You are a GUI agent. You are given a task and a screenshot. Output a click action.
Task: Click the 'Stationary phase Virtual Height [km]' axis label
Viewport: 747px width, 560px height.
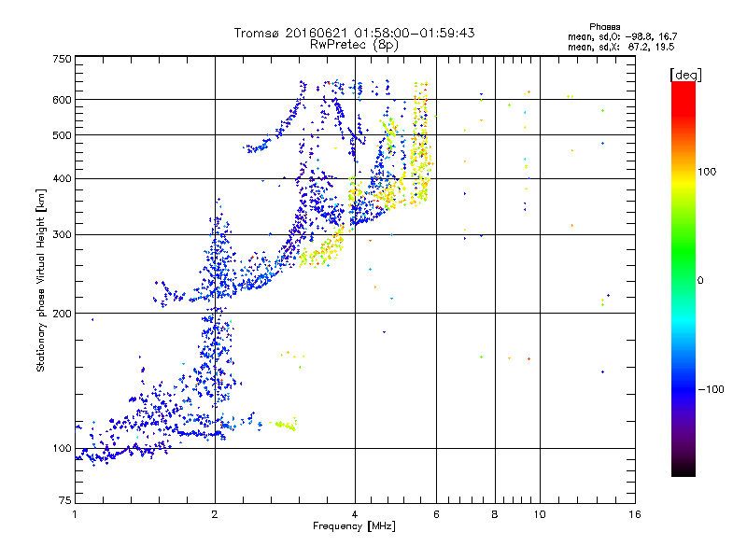(x=41, y=280)
